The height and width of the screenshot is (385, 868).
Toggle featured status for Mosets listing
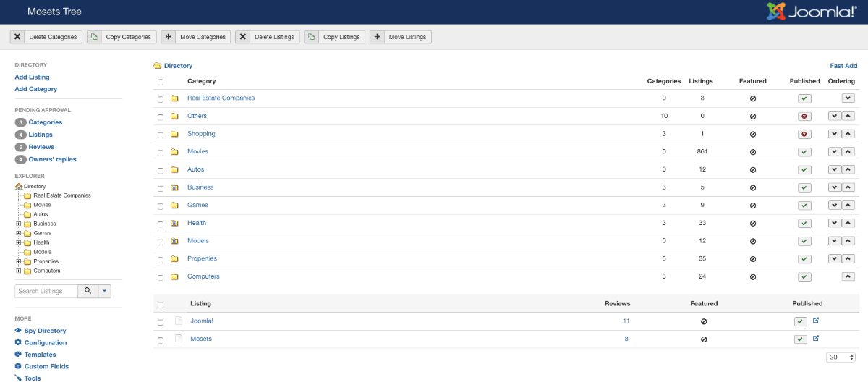(x=703, y=339)
